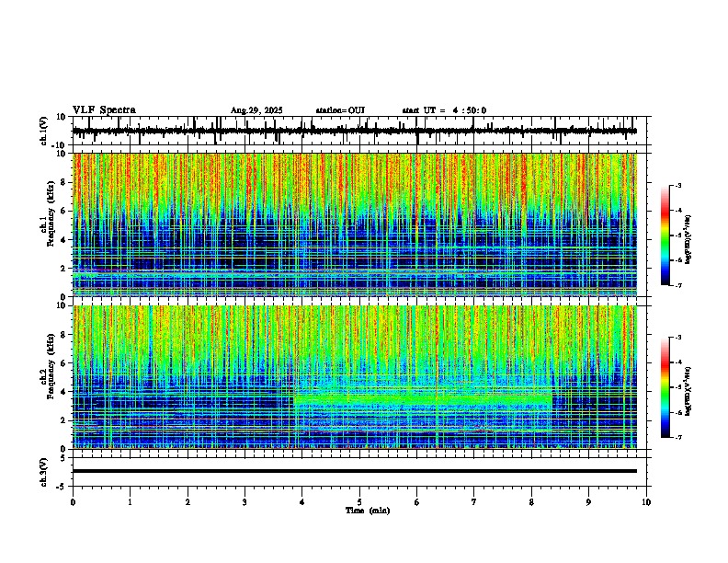Click the "ch.3(V)" axis label
This screenshot has width=728, height=563.
[x=44, y=472]
